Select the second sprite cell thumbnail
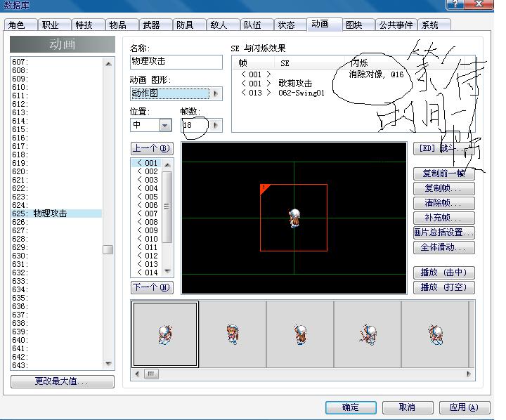Image resolution: width=506 pixels, height=420 pixels. click(233, 334)
